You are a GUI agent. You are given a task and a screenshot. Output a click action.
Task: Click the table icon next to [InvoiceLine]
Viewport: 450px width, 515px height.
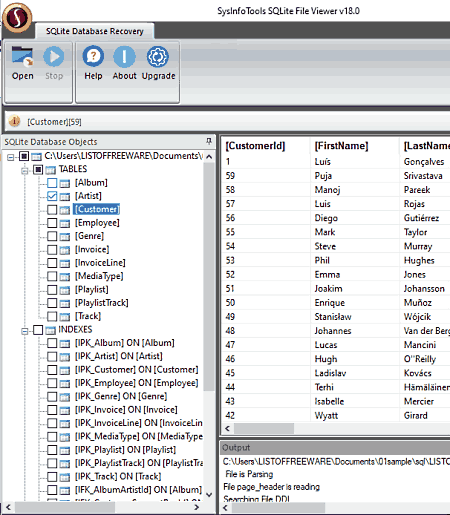point(65,263)
